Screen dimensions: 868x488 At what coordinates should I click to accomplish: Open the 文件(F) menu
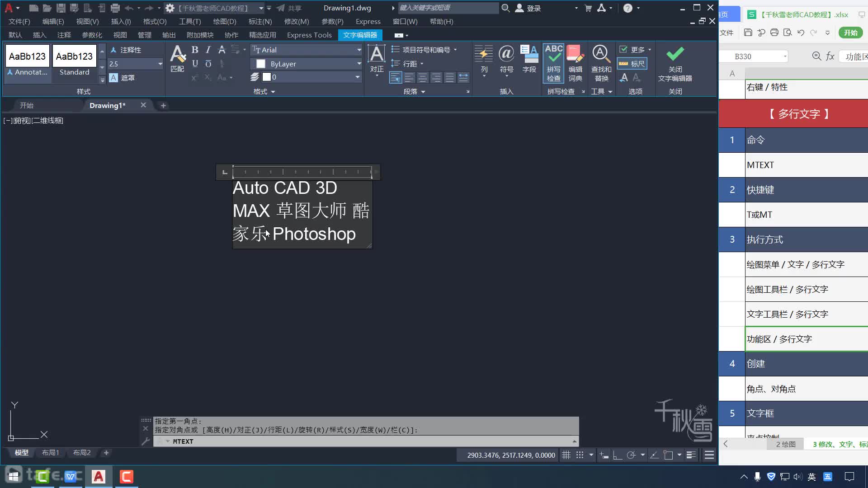click(19, 21)
